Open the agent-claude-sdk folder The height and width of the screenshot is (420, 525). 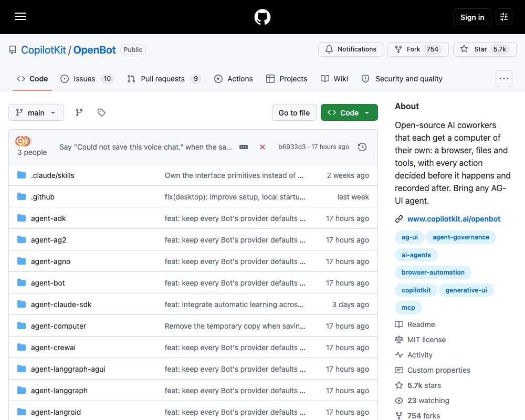[61, 304]
